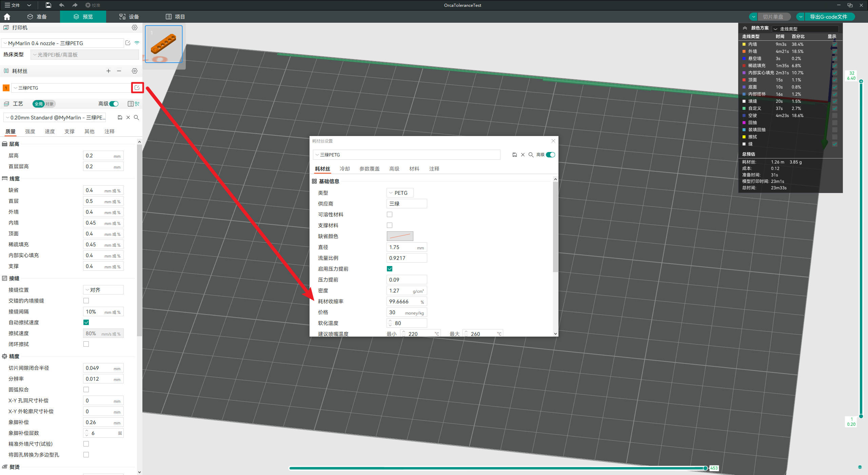868x475 pixels.
Task: Click the layers icon at bottom right
Action: click(x=860, y=467)
